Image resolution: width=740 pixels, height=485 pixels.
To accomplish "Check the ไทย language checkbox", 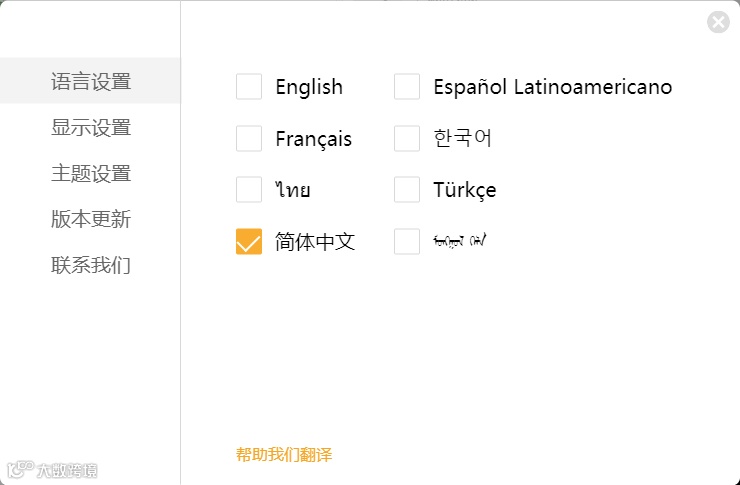I will click(249, 189).
